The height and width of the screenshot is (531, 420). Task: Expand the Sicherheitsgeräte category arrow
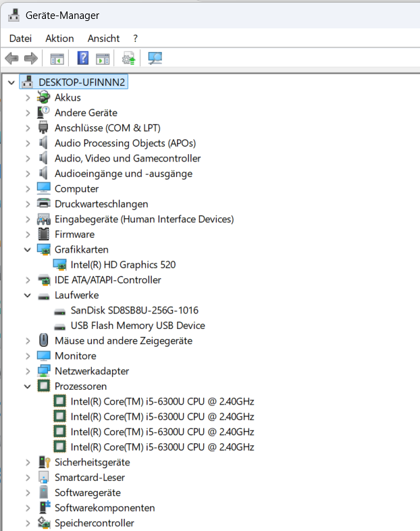click(28, 463)
